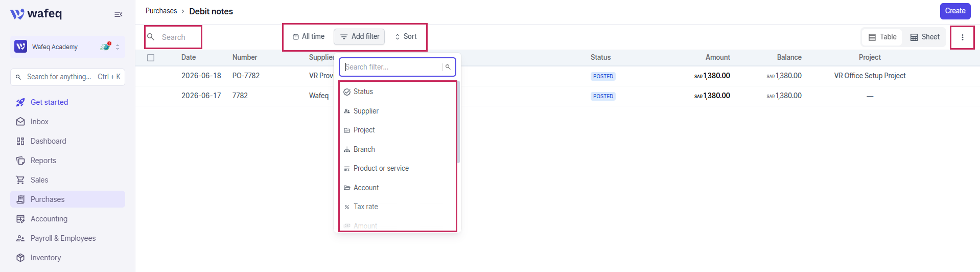The width and height of the screenshot is (980, 272).
Task: Click the date 2026-06-17
Action: [x=201, y=96]
